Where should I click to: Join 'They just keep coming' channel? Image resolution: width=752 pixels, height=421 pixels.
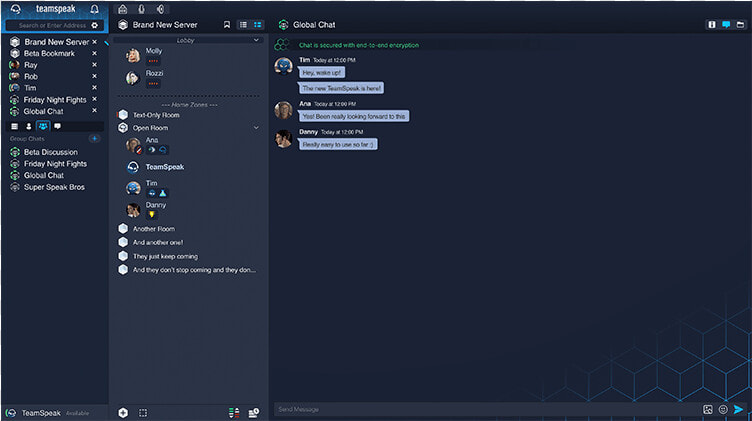coord(165,256)
